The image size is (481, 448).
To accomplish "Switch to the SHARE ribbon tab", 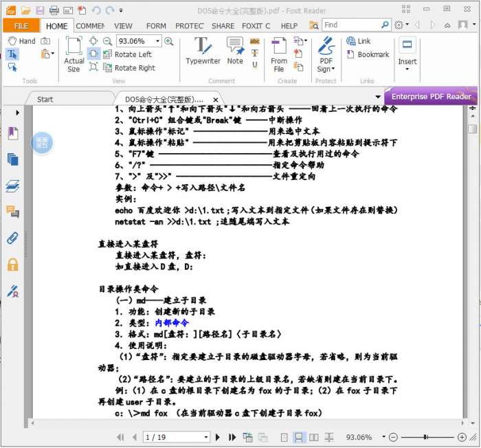I will (x=223, y=26).
